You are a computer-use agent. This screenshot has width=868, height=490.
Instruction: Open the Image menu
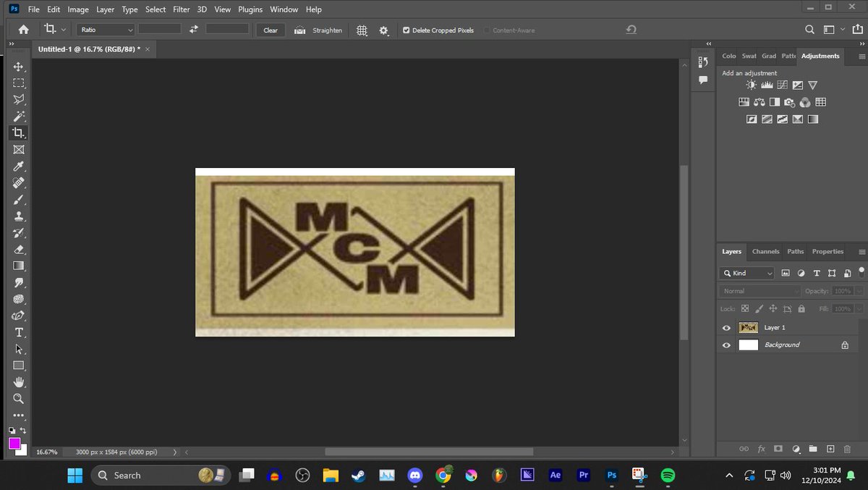[78, 9]
